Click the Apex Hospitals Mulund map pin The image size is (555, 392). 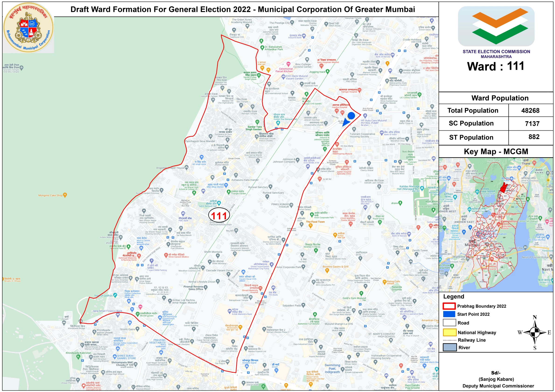(321, 66)
